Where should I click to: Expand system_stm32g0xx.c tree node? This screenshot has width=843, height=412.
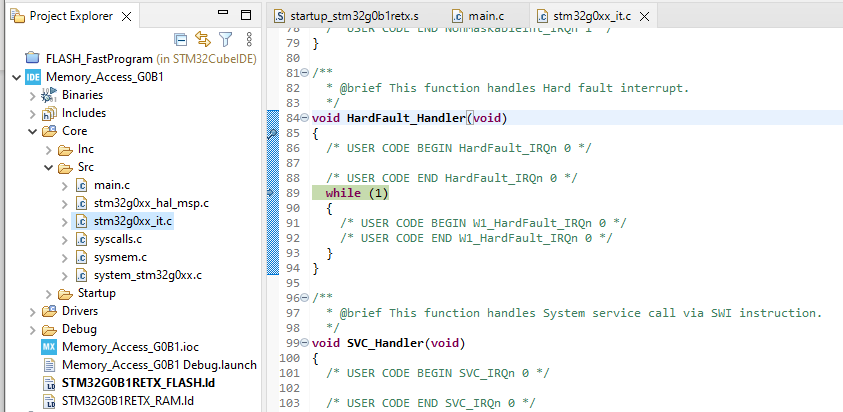(x=65, y=275)
